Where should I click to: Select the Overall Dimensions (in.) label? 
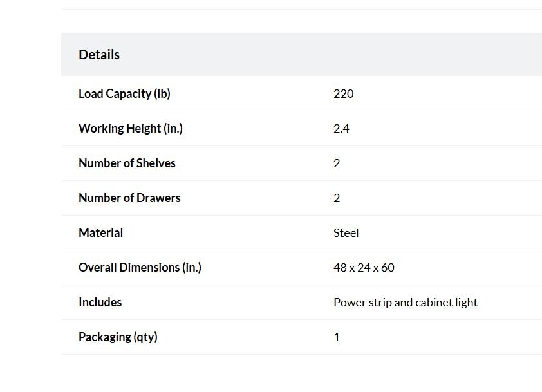[140, 268]
